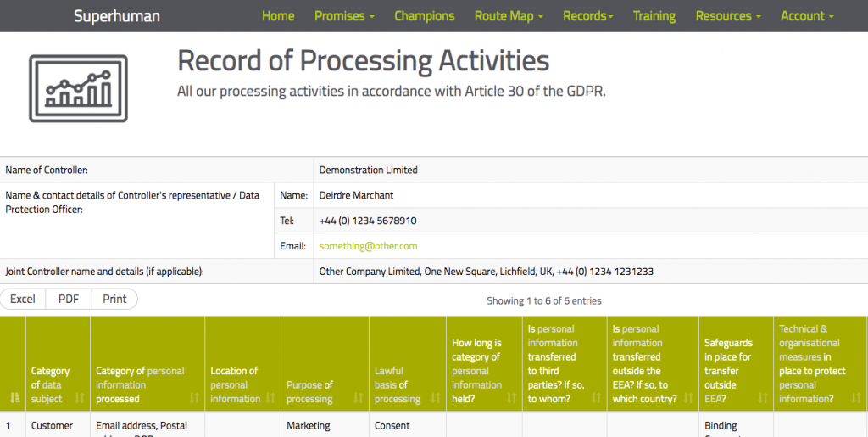Expand the Promises dropdown menu
This screenshot has height=437, width=868.
point(344,16)
